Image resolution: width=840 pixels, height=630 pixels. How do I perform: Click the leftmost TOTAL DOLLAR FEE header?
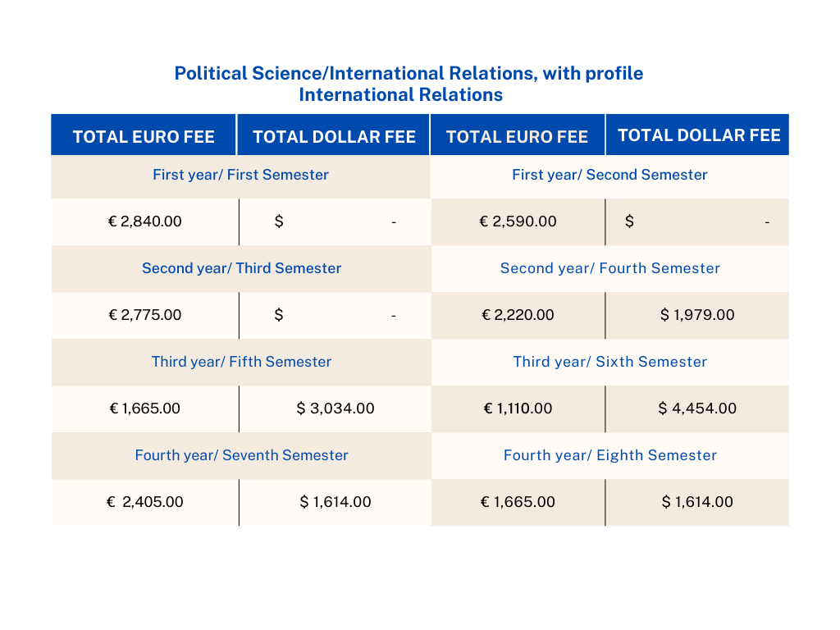334,137
